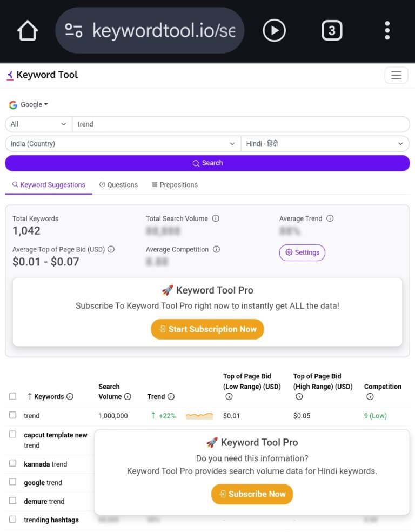The image size is (415, 532).
Task: Open the browser tab switcher showing 3
Action: (332, 31)
